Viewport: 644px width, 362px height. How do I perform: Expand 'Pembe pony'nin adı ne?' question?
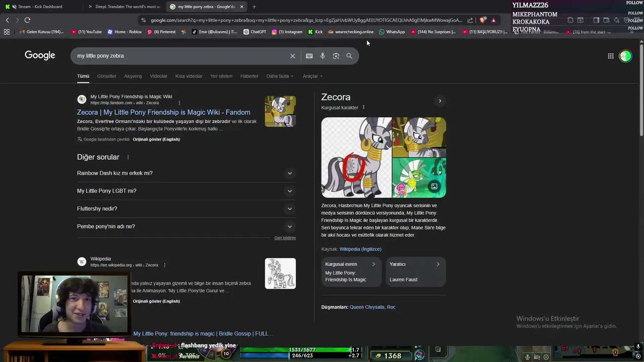[x=186, y=226]
